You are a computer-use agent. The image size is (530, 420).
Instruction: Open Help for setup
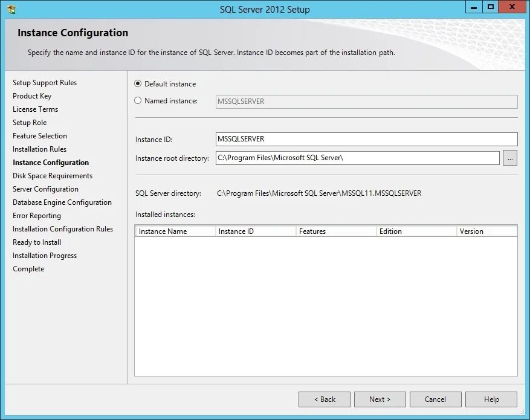[491, 399]
